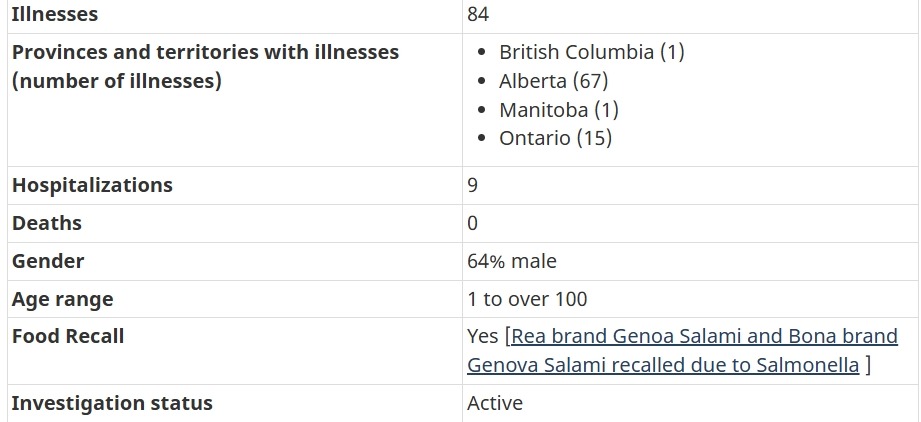921x422 pixels.
Task: Select the Active investigation status value
Action: tap(495, 403)
